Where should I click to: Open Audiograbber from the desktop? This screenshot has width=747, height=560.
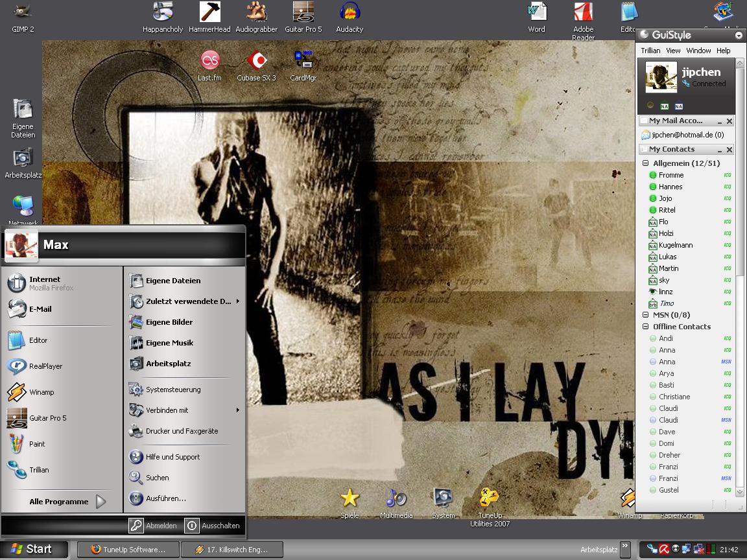click(256, 17)
